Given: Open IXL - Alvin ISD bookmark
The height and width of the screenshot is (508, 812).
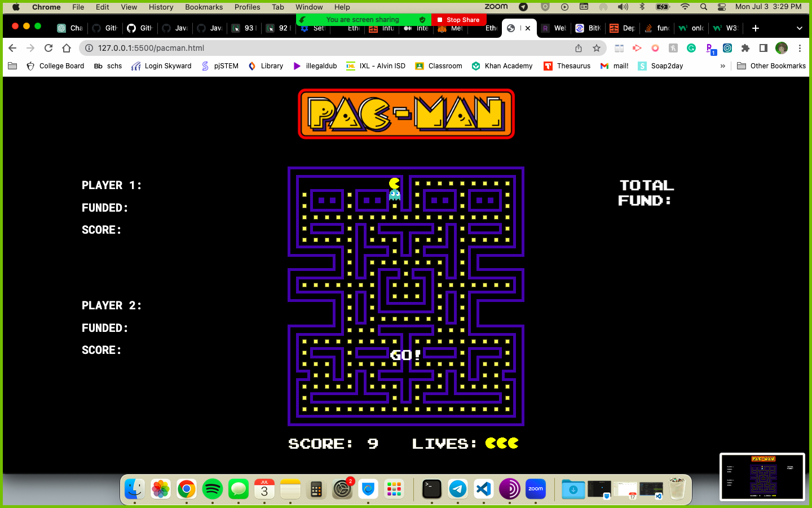Looking at the screenshot, I should [376, 66].
